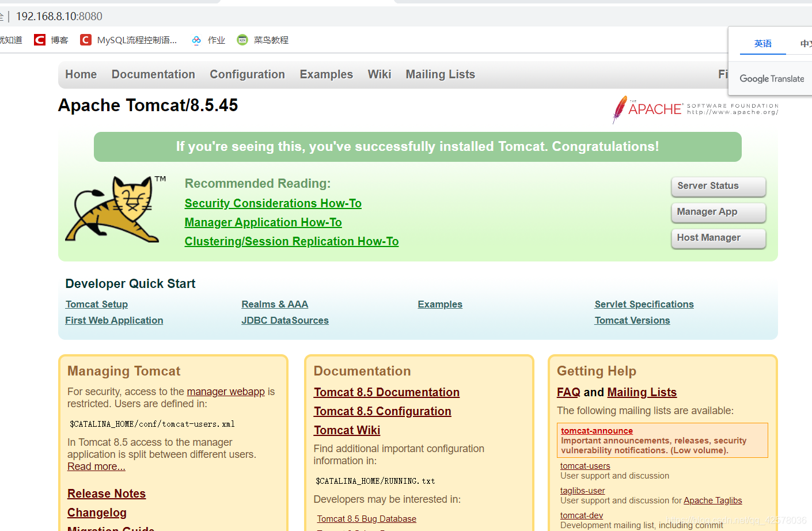This screenshot has height=531, width=812.
Task: Open the JDBC DataSources link
Action: pos(285,320)
